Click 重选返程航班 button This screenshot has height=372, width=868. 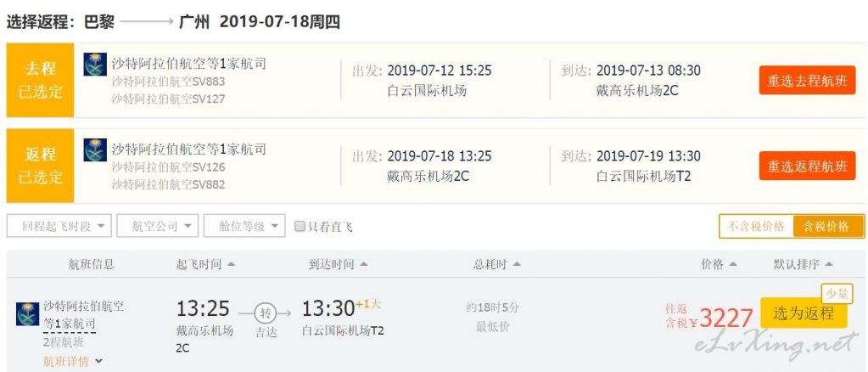(x=807, y=166)
